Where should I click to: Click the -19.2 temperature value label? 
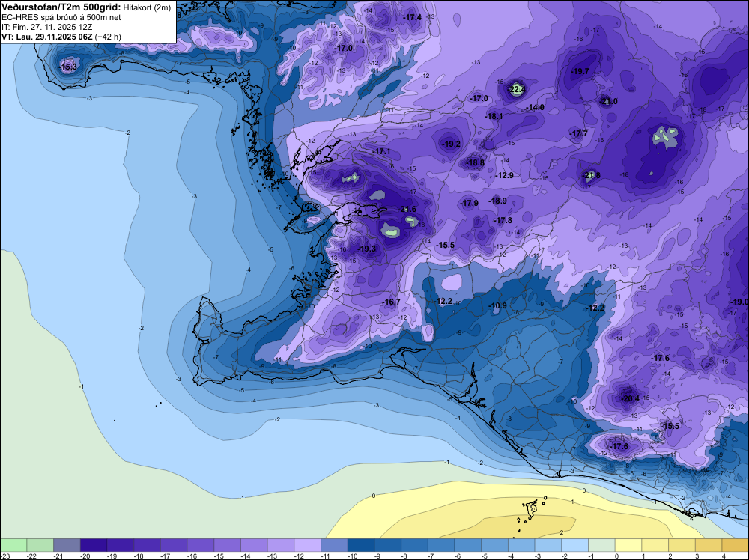point(452,144)
